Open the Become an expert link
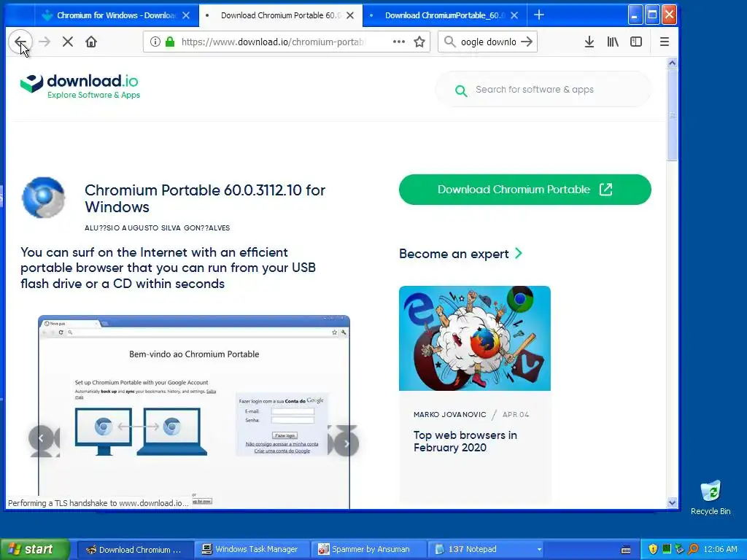Viewport: 747px width, 560px height. (x=461, y=254)
